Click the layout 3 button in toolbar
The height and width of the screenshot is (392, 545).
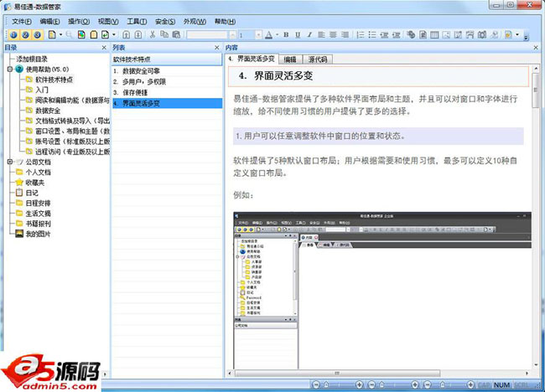(37, 34)
